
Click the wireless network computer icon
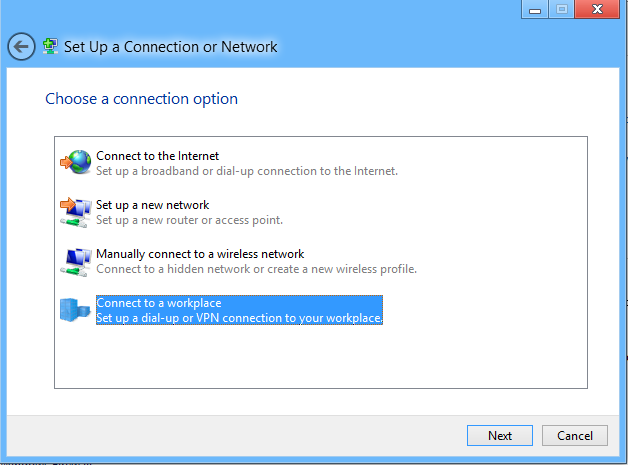75,261
